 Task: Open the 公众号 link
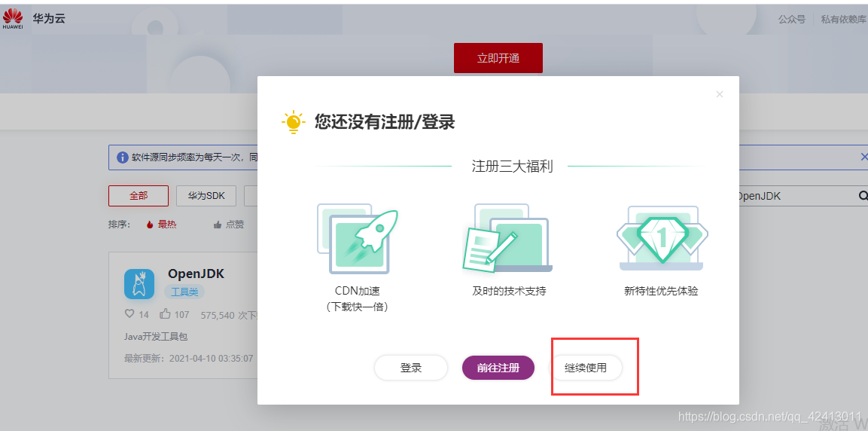(x=792, y=20)
